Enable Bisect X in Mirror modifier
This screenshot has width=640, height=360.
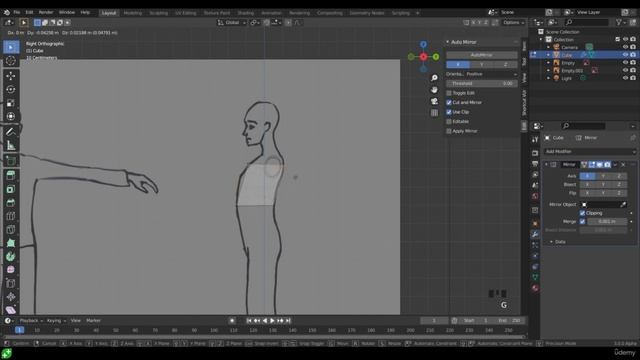tap(587, 184)
